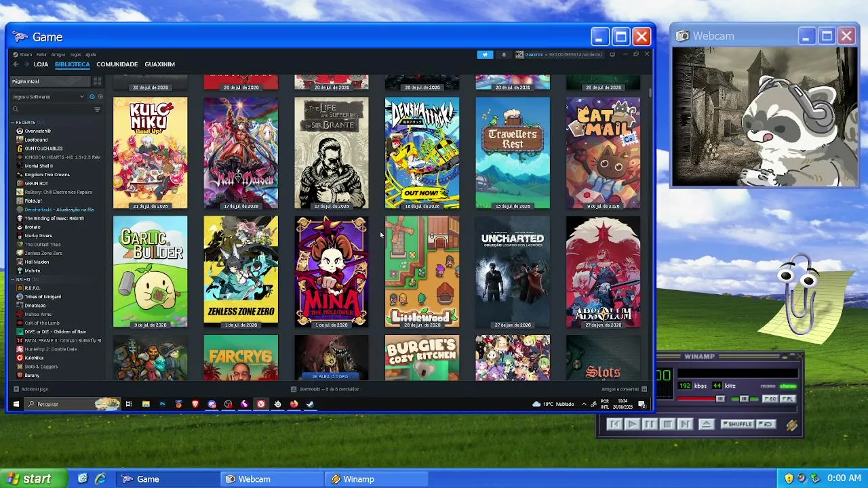The width and height of the screenshot is (868, 488).
Task: Switch to Winamp in the XP taskbar
Action: pos(376,479)
